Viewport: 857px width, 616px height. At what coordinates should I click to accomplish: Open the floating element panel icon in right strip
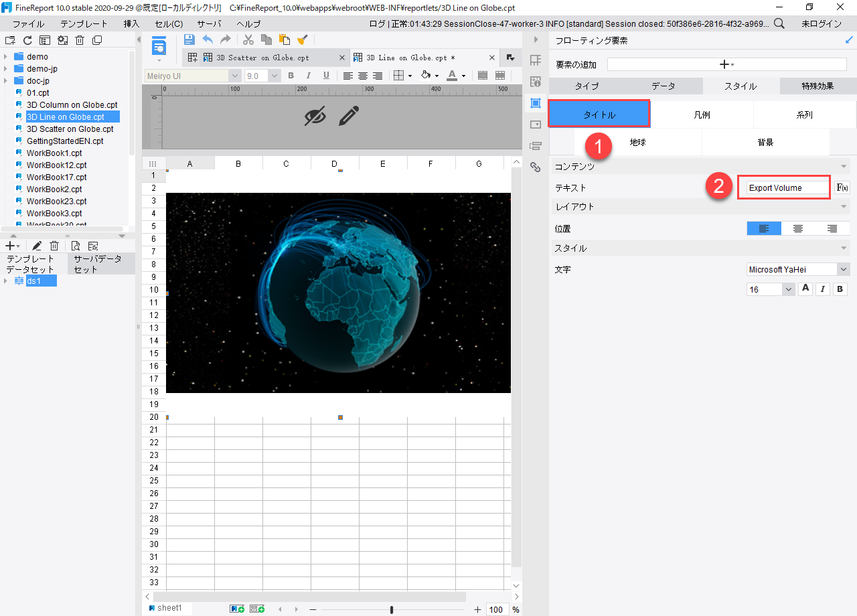tap(536, 103)
